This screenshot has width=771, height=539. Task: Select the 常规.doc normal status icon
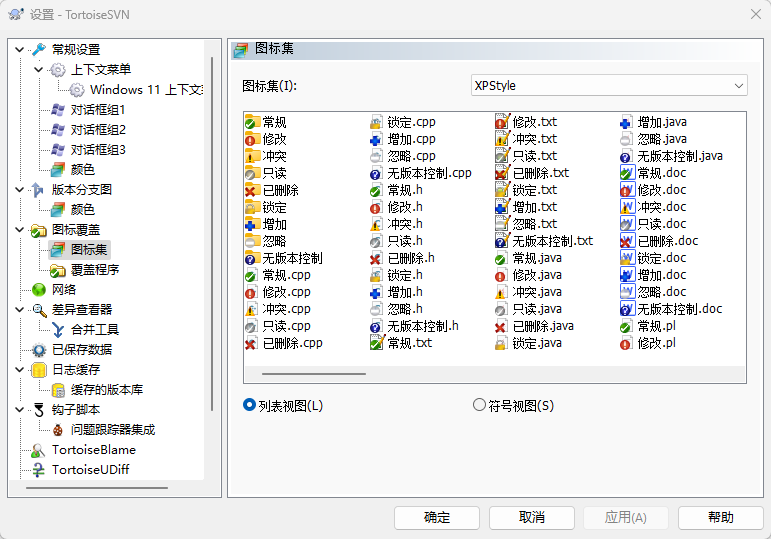pyautogui.click(x=626, y=173)
